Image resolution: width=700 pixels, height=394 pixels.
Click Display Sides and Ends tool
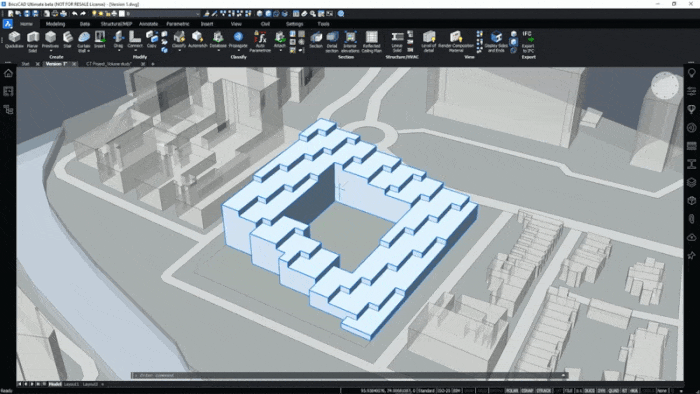click(496, 41)
